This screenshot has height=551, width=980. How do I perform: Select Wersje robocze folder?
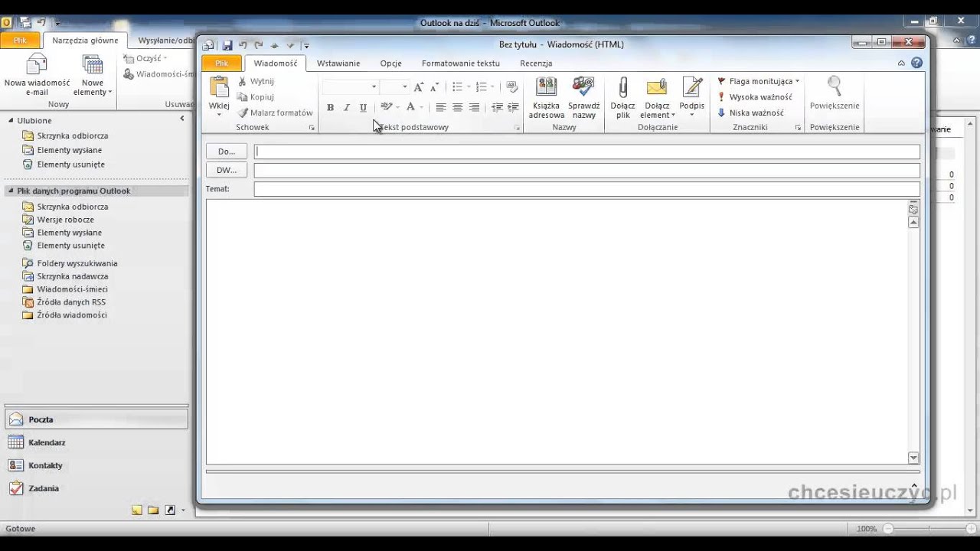[x=66, y=220]
